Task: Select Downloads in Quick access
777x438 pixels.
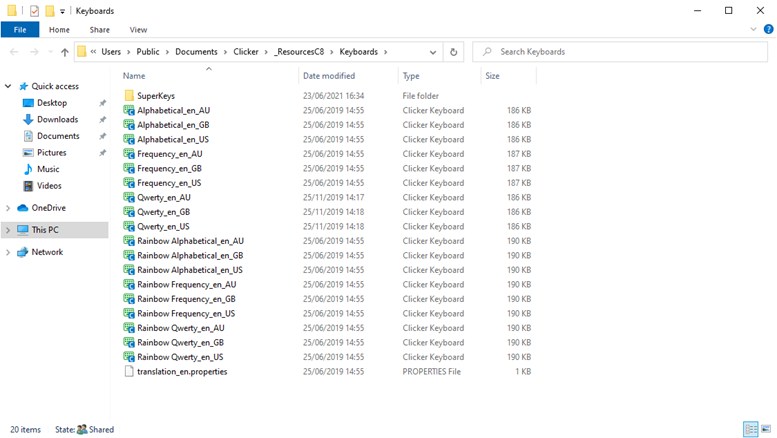Action: (58, 120)
